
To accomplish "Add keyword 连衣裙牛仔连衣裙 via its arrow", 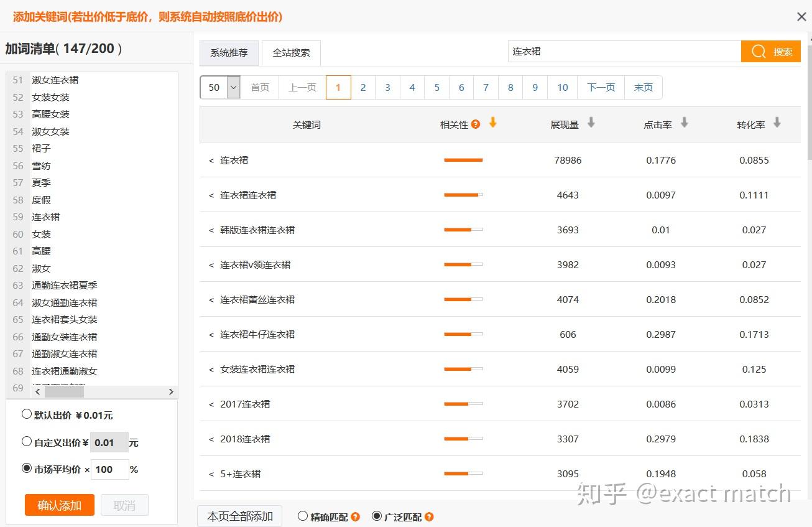I will [211, 335].
